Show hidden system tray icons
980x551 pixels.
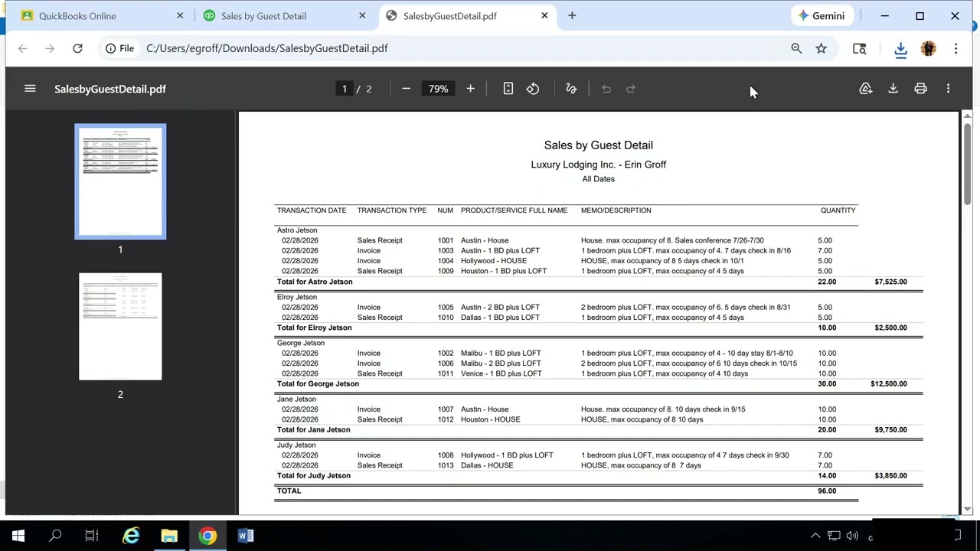(x=815, y=536)
